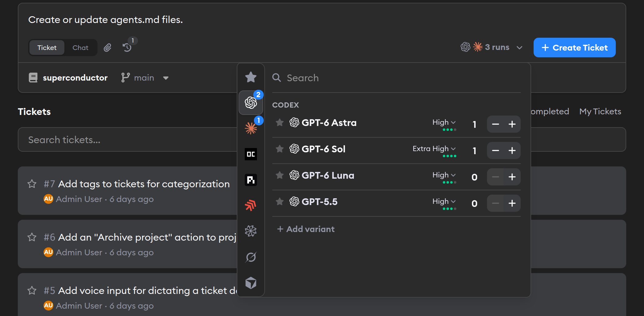Switch to the Ticket mode tab
Image resolution: width=644 pixels, height=316 pixels.
coord(47,48)
